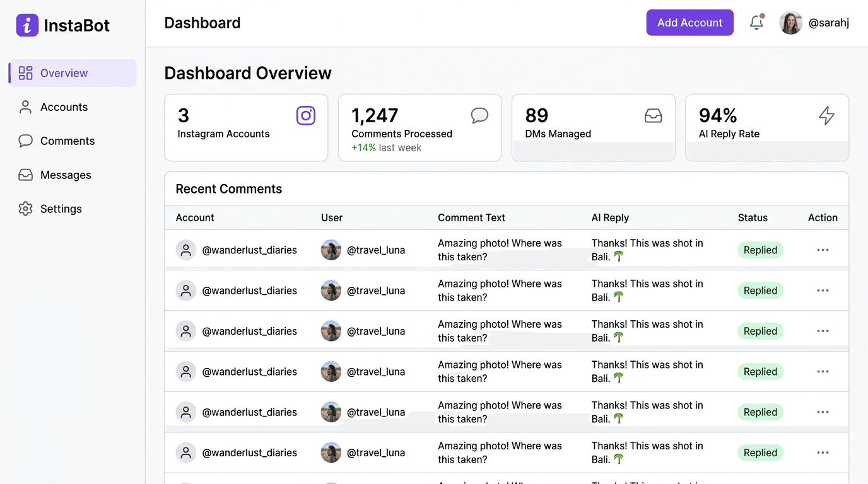Viewport: 868px width, 484px height.
Task: Click the DMs Managed envelope icon
Action: (654, 115)
